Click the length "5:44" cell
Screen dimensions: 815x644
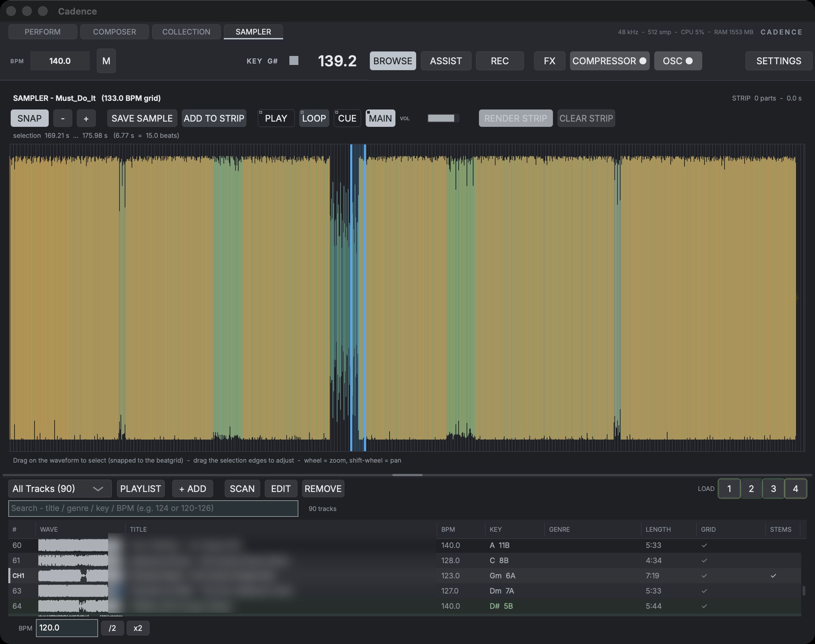653,606
